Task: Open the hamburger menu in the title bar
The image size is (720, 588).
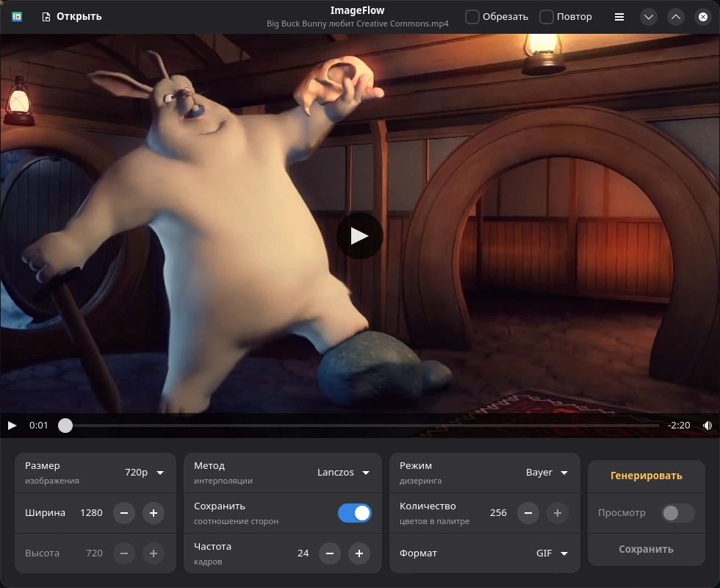Action: click(619, 16)
